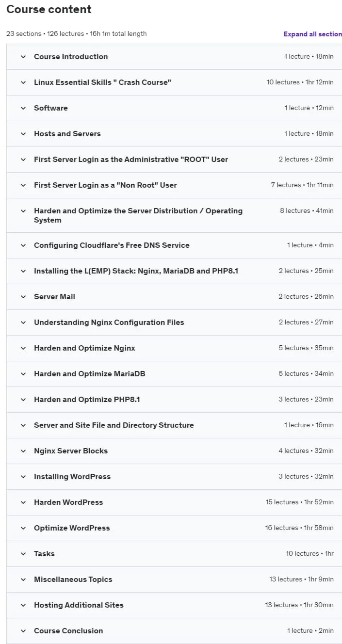Screen dimensions: 342x644
Task: Open the Harden WordPress section title
Action: (68, 502)
